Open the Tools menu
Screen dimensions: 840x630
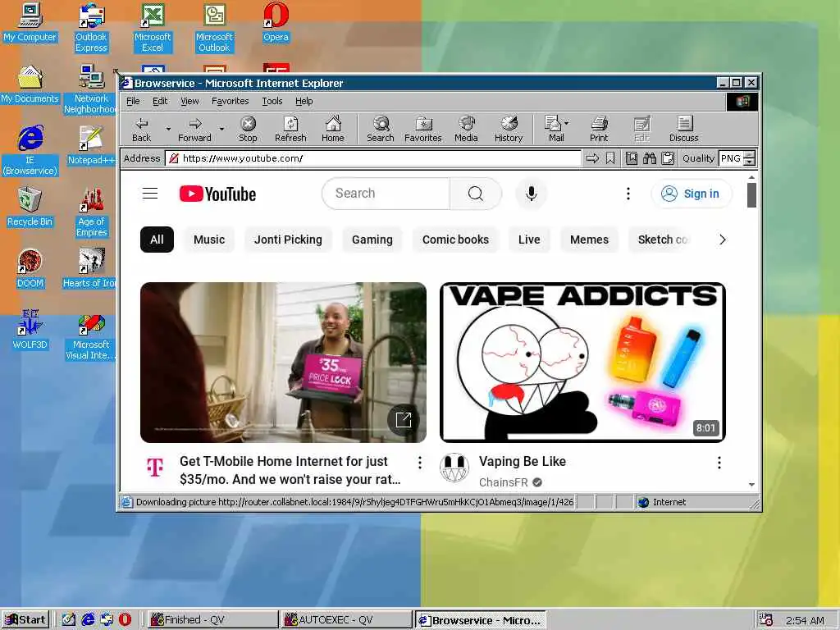pyautogui.click(x=272, y=101)
